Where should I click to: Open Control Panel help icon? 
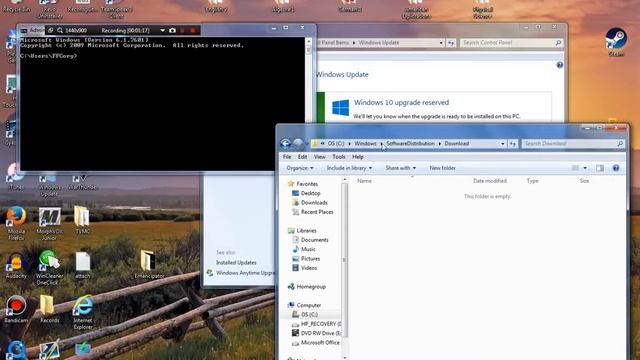click(x=560, y=65)
